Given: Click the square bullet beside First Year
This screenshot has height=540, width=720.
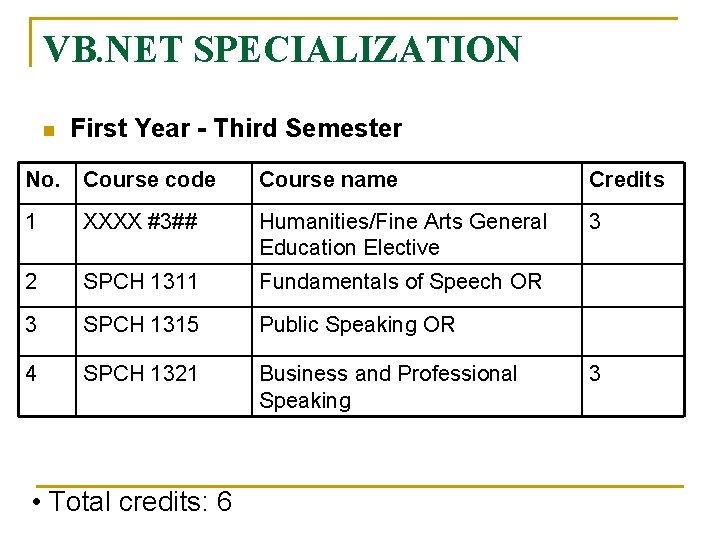Looking at the screenshot, I should point(47,130).
